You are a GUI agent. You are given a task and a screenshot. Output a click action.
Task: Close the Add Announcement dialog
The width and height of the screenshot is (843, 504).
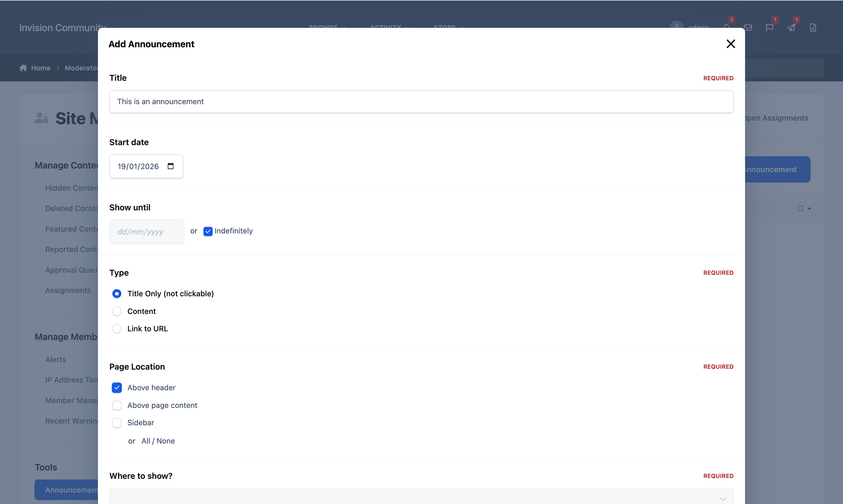pyautogui.click(x=730, y=44)
